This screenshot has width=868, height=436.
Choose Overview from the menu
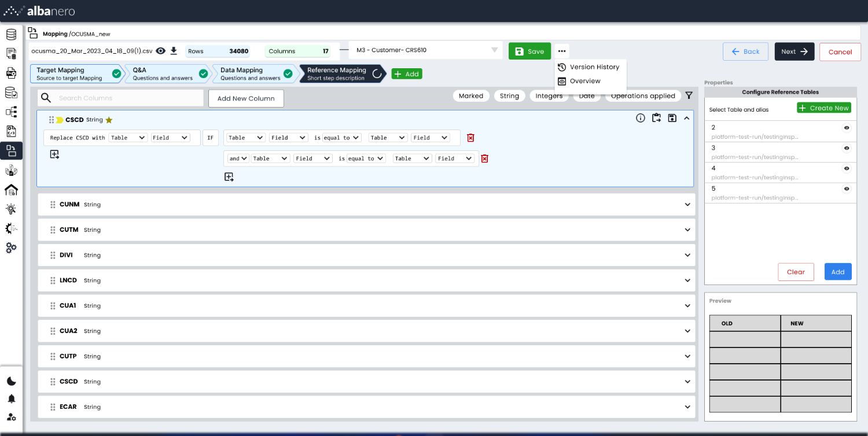pos(579,82)
